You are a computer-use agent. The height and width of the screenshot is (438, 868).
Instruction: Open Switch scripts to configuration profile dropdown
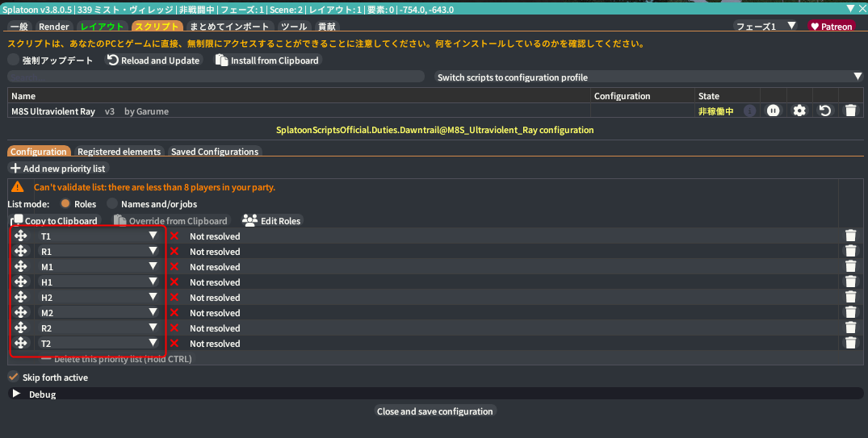pyautogui.click(x=649, y=77)
